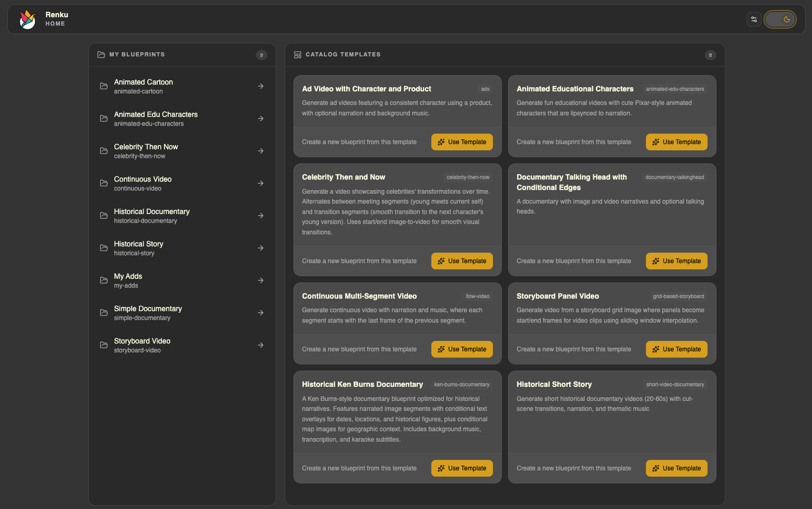Viewport: 812px width, 509px height.
Task: Toggle the dark mode switch
Action: pyautogui.click(x=780, y=19)
